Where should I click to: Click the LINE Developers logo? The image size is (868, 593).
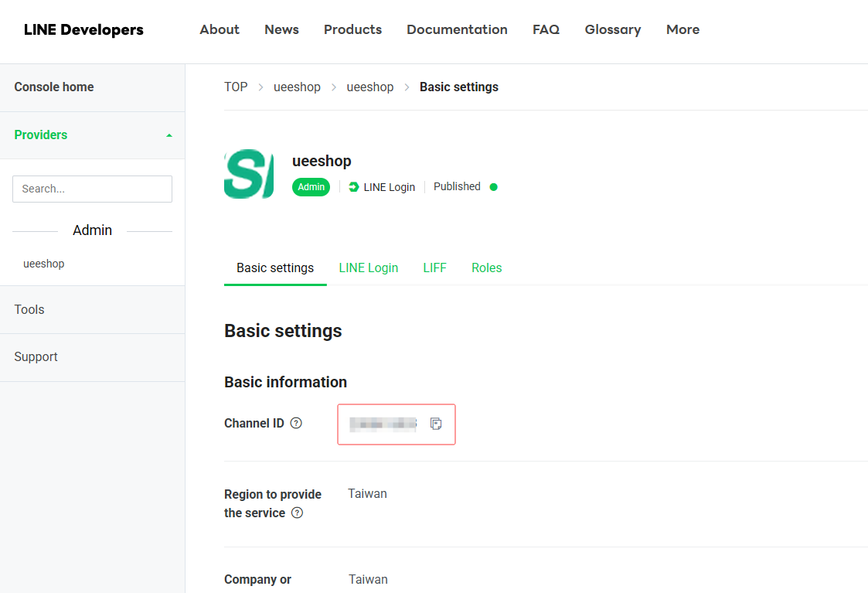tap(83, 30)
